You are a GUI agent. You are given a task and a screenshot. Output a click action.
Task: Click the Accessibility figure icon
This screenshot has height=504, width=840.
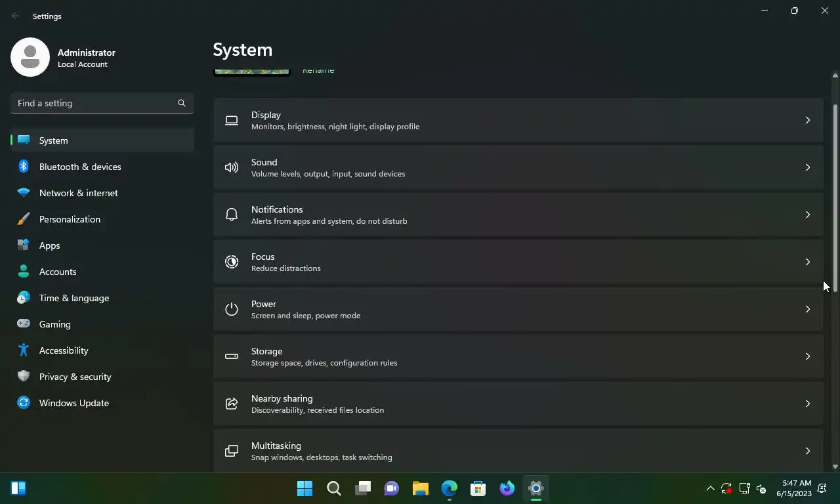24,350
